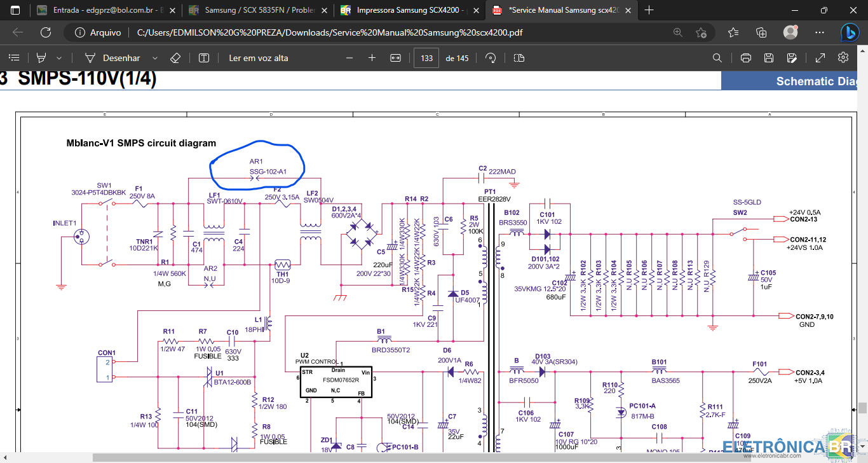Screen dimensions: 868x463
Task: Click the '3024-P5T4DBKBK' switch part number
Action: pyautogui.click(x=98, y=192)
